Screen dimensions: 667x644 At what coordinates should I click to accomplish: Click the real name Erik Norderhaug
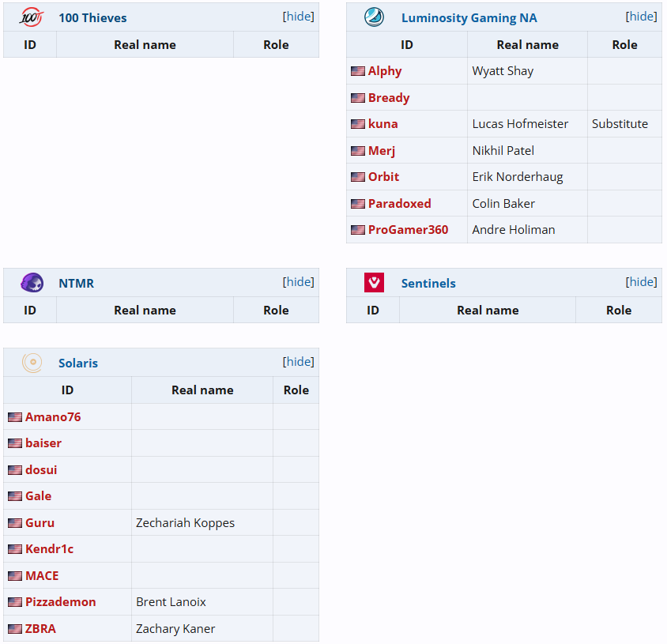click(518, 177)
